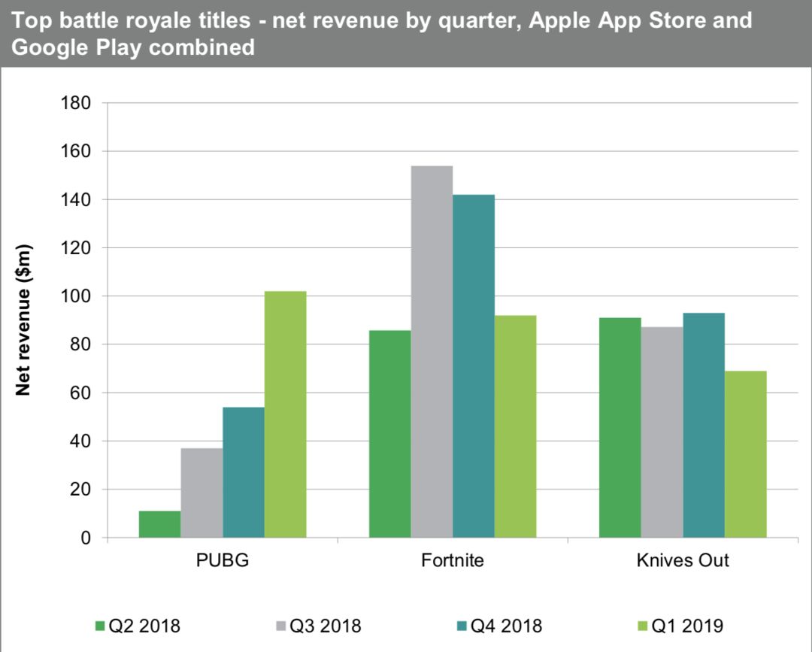Click the "Knives Out" category axis label
Viewport: 812px width, 652px height.
683,560
